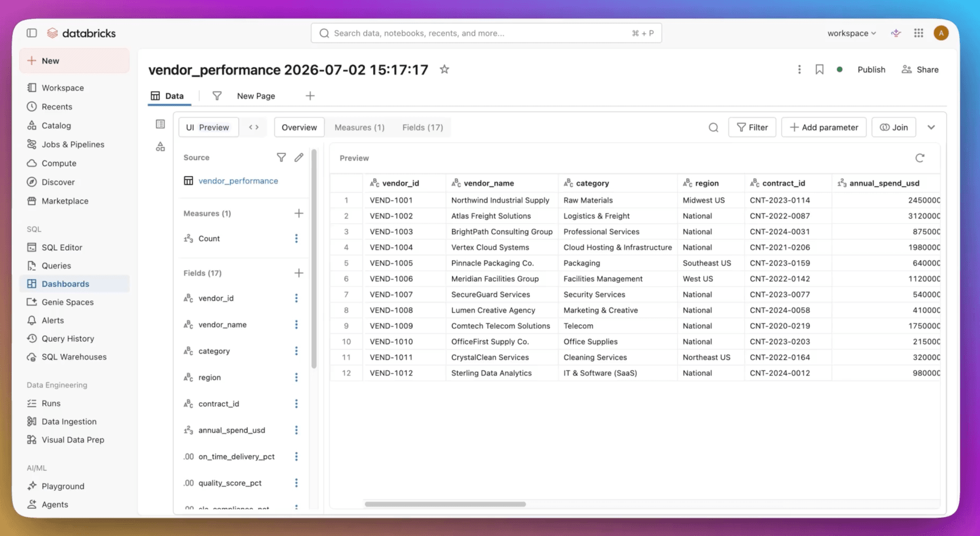The height and width of the screenshot is (536, 980).
Task: Select cell CNT-2020-0219
Action: pos(788,326)
